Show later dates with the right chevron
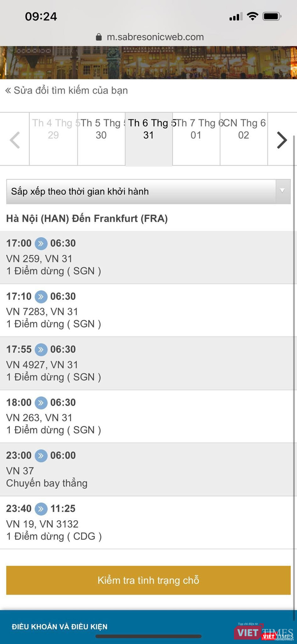This screenshot has width=297, height=644. [x=282, y=140]
